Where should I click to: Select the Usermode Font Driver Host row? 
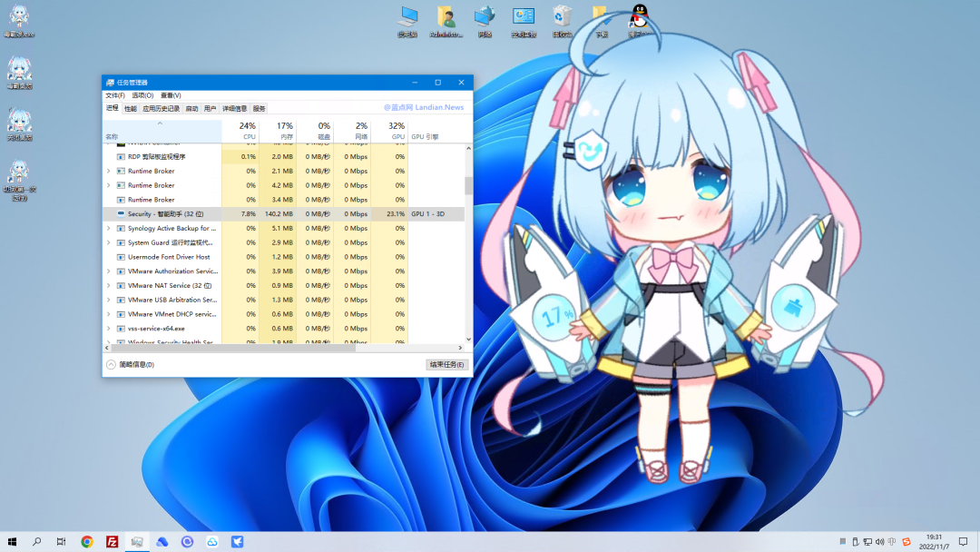point(283,257)
